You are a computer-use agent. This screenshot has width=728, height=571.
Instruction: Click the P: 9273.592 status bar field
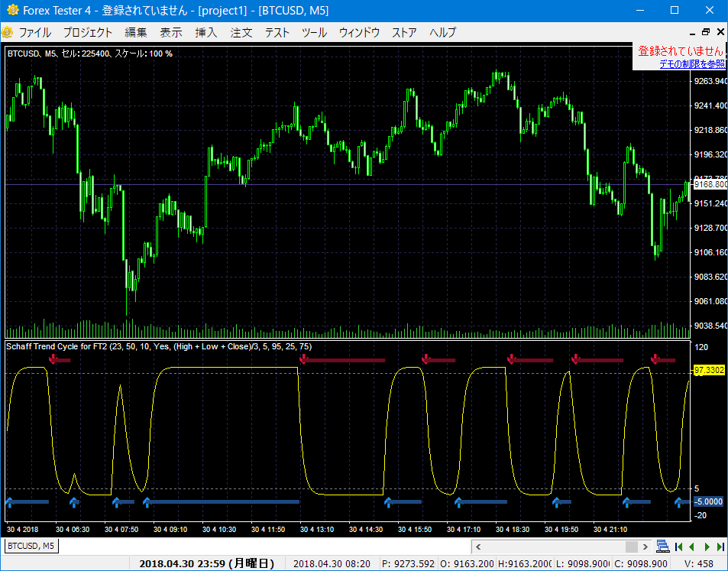(x=408, y=564)
